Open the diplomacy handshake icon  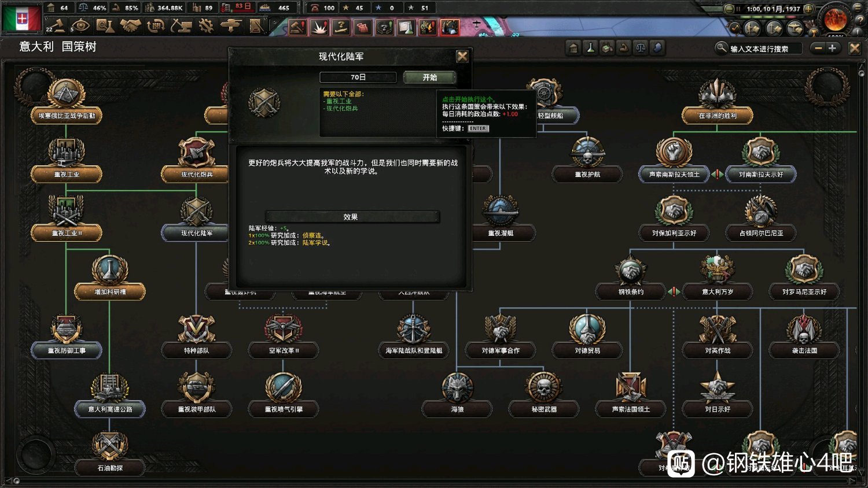point(130,25)
